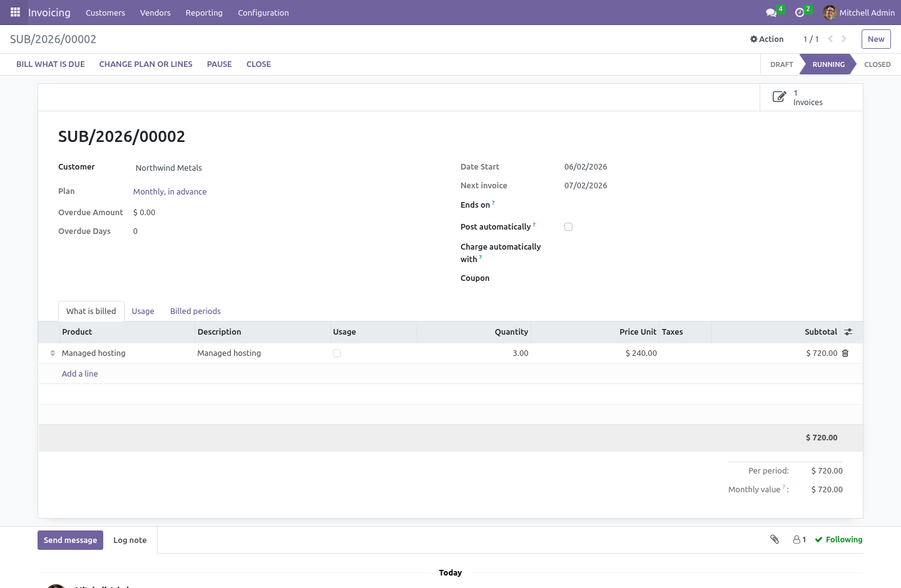This screenshot has height=588, width=901.
Task: Open Monthly value help tooltip mark
Action: click(x=783, y=487)
